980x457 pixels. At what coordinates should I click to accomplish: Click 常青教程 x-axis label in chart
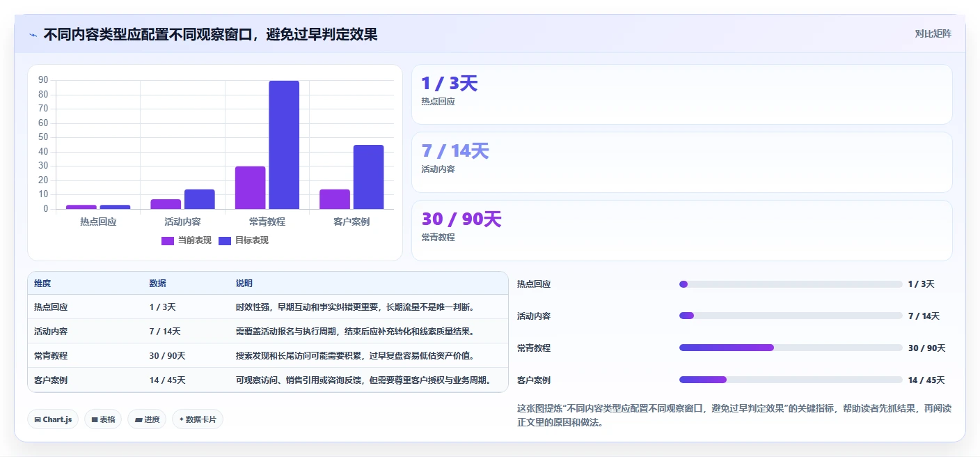point(267,222)
